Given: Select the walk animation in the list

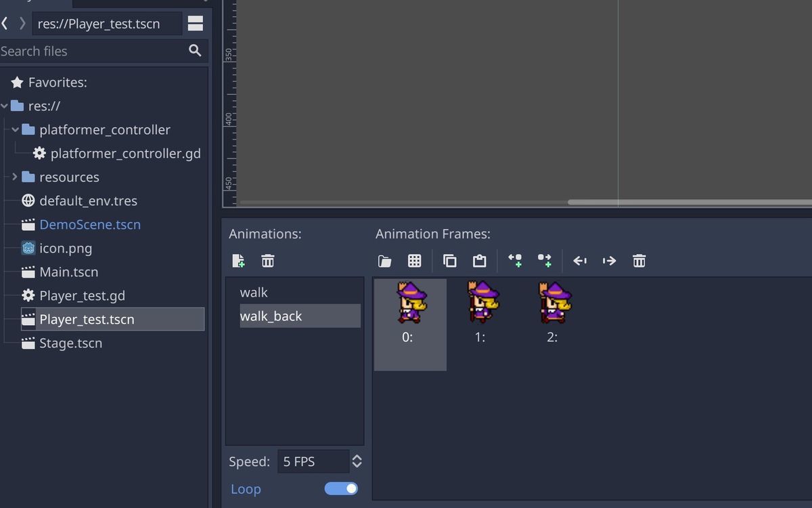Looking at the screenshot, I should pos(254,292).
